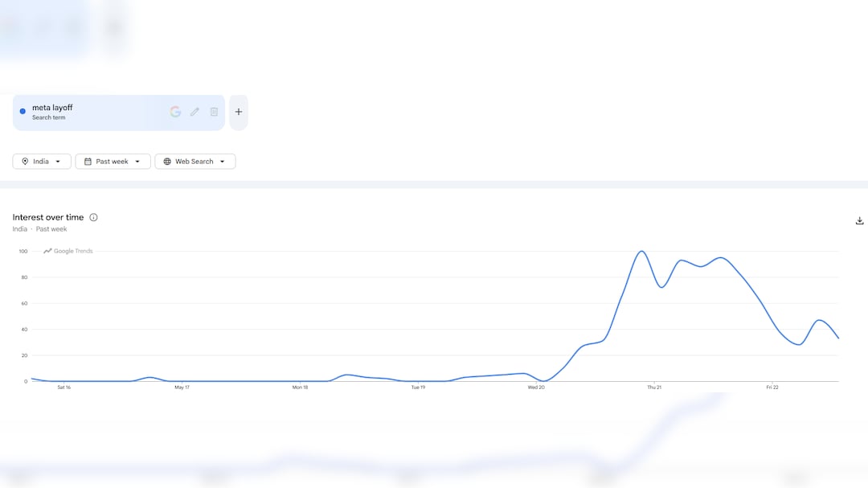Edit the meta layoff term with pencil icon
The image size is (868, 488).
click(x=194, y=112)
